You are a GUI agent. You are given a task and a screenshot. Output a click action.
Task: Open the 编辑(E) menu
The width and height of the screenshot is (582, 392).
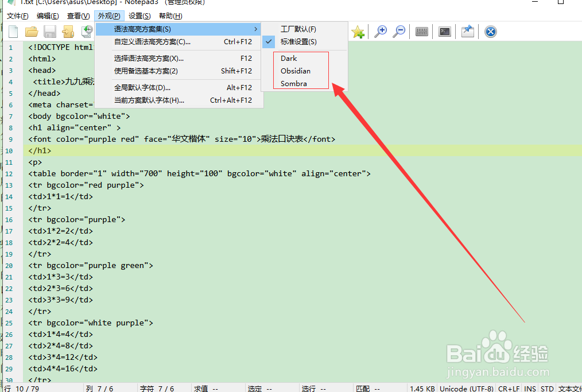pos(48,16)
